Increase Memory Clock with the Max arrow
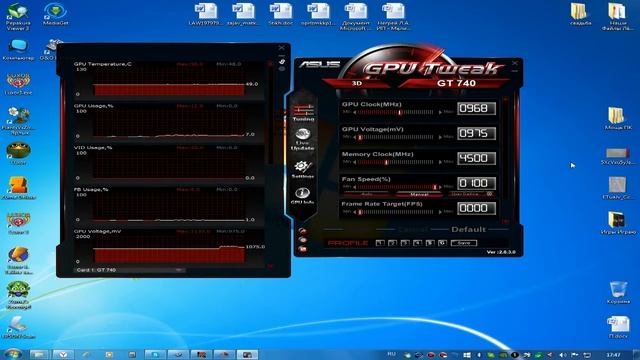 (440, 162)
